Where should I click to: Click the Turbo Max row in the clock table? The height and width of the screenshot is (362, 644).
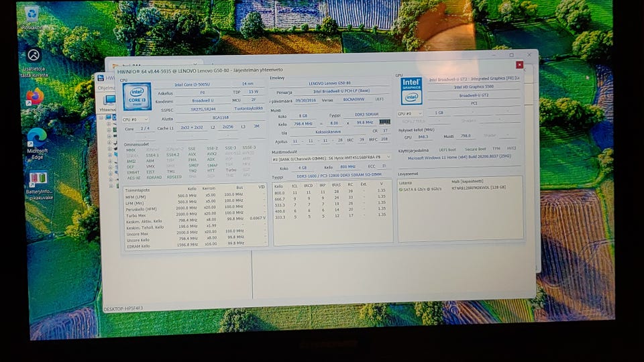[x=195, y=215]
